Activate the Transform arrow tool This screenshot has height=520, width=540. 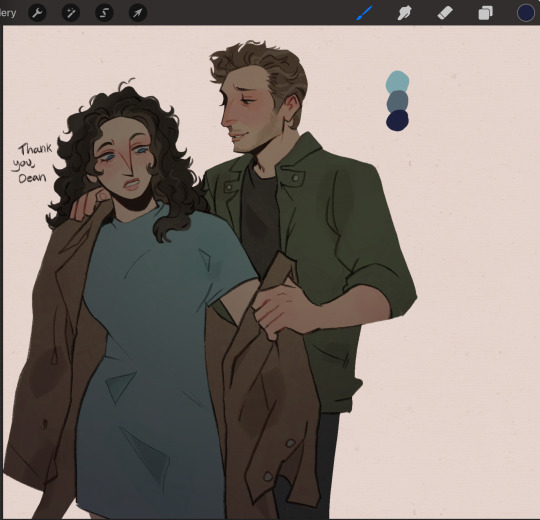pos(138,13)
